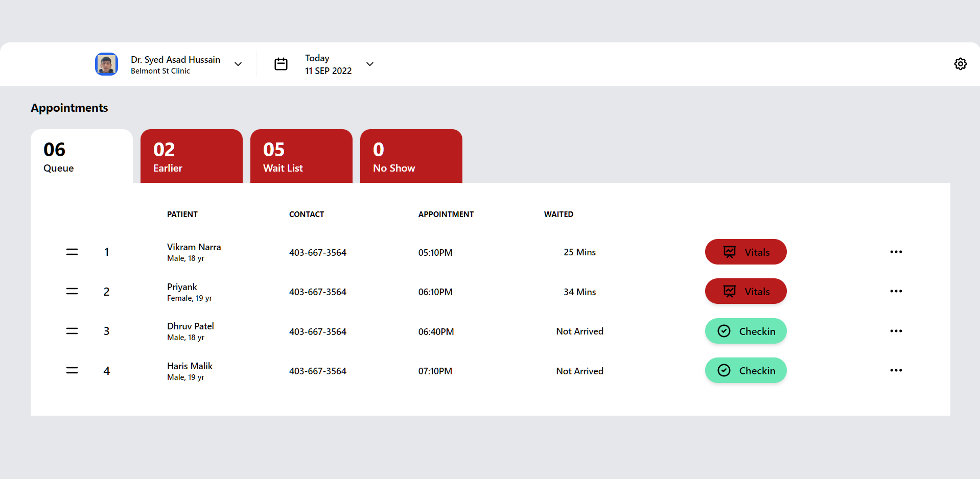The image size is (980, 479).
Task: Click the 25 Mins waited value
Action: point(579,252)
